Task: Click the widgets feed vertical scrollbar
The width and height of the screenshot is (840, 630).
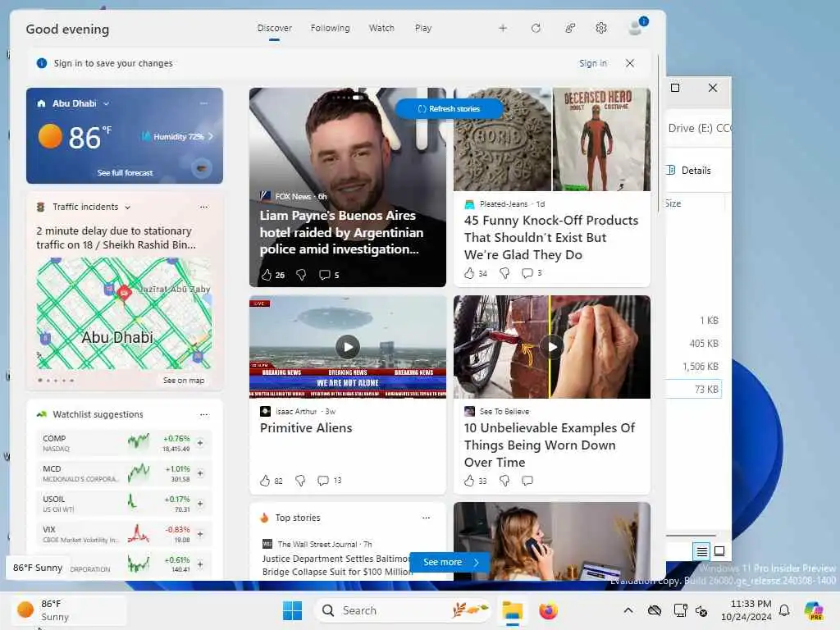Action: (x=659, y=134)
